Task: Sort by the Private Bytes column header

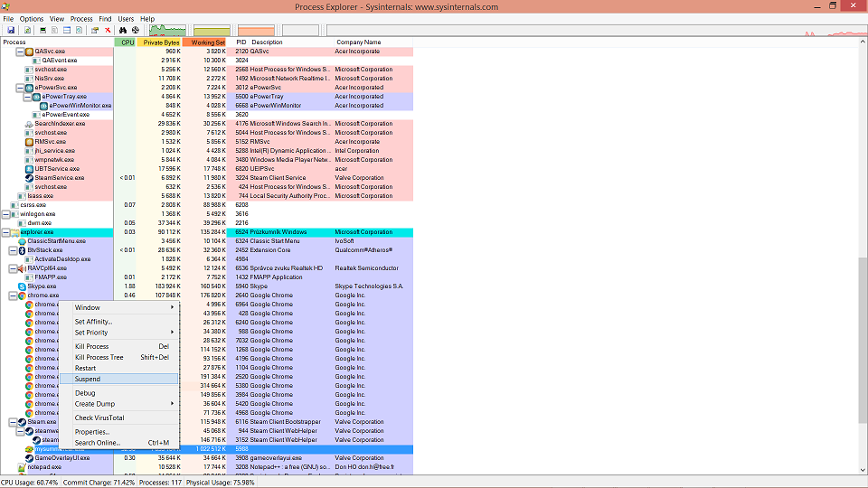Action: coord(159,42)
